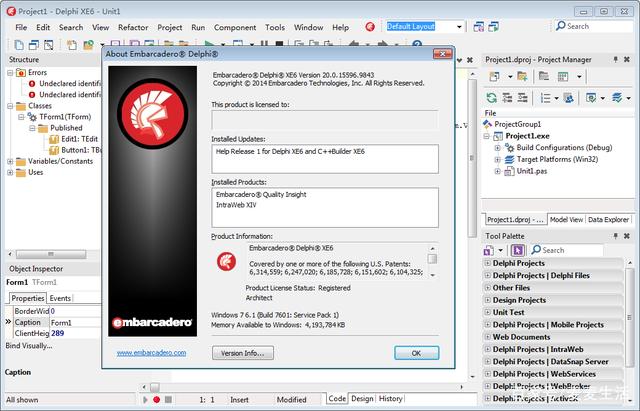Image resolution: width=640 pixels, height=411 pixels.
Task: Click the macro record red circle
Action: point(156,400)
